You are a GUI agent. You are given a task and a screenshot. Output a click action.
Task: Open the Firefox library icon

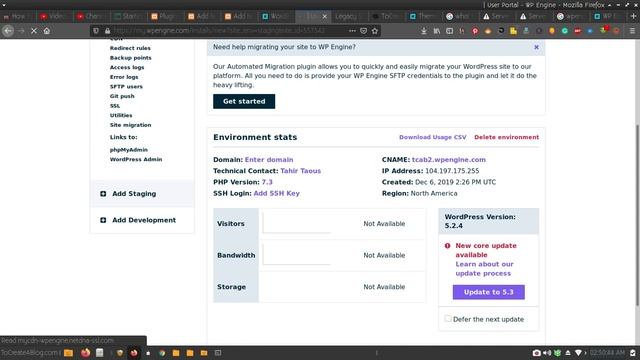coord(437,31)
